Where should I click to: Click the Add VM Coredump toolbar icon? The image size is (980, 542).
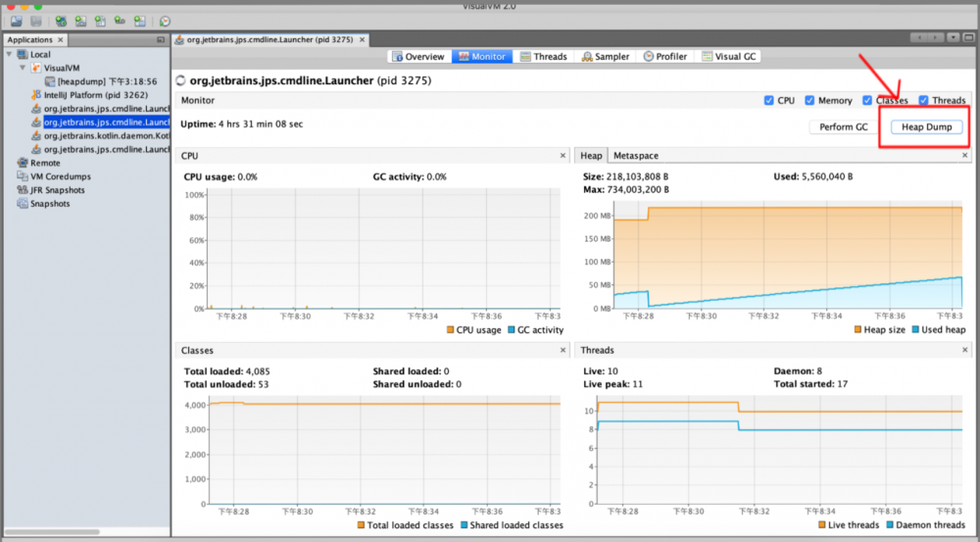[100, 22]
